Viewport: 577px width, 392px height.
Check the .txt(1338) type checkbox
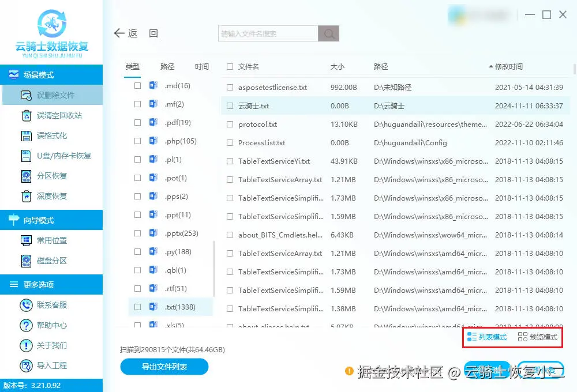pyautogui.click(x=138, y=307)
